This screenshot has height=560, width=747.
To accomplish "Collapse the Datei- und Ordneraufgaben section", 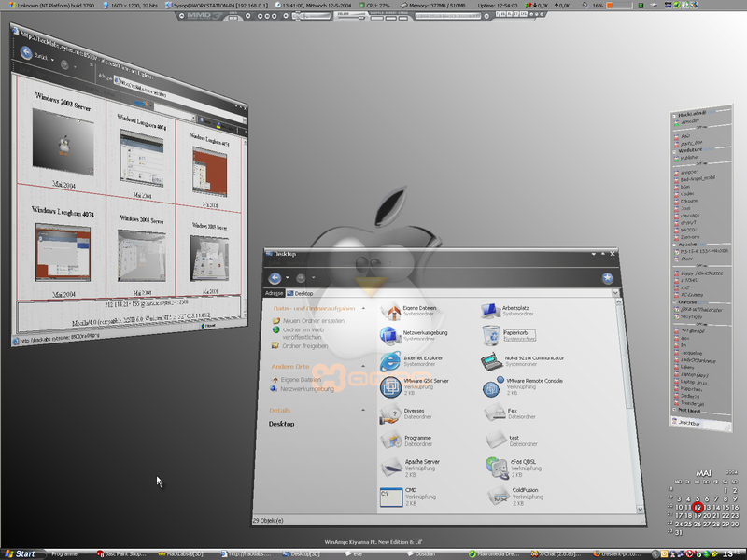I will pos(361,308).
